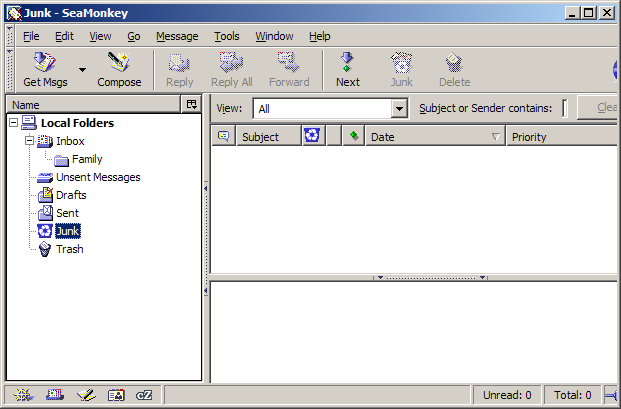621x409 pixels.
Task: Open the View filter dropdown
Action: tap(400, 109)
